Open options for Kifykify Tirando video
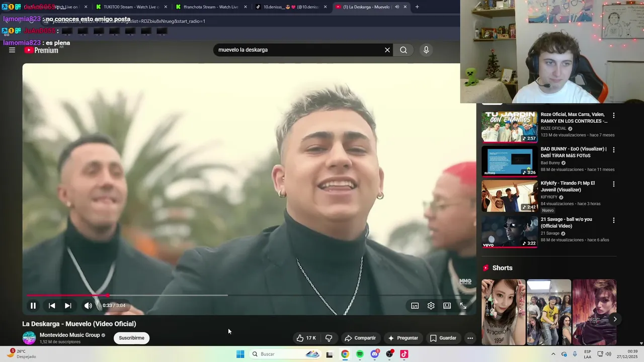This screenshot has width=644, height=362. click(x=613, y=184)
